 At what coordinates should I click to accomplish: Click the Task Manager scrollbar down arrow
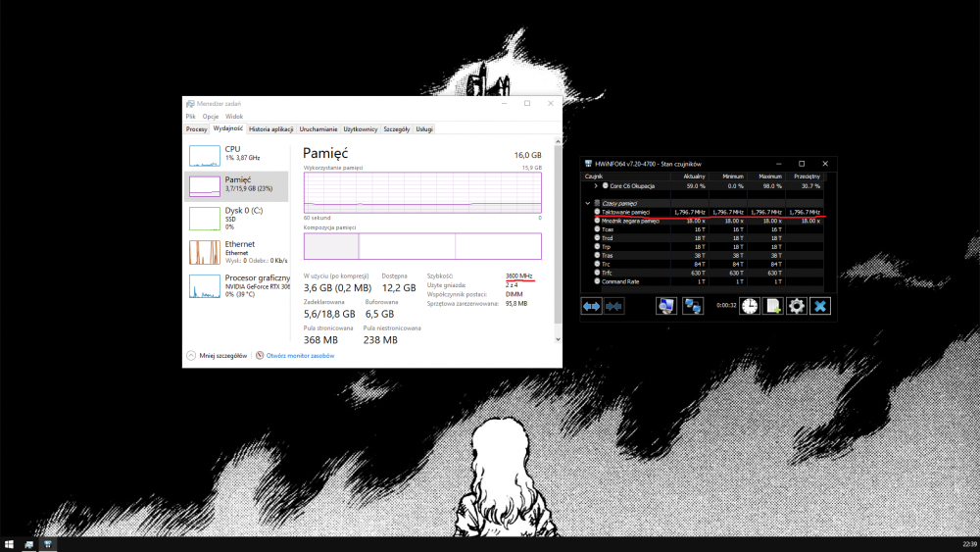(x=559, y=339)
